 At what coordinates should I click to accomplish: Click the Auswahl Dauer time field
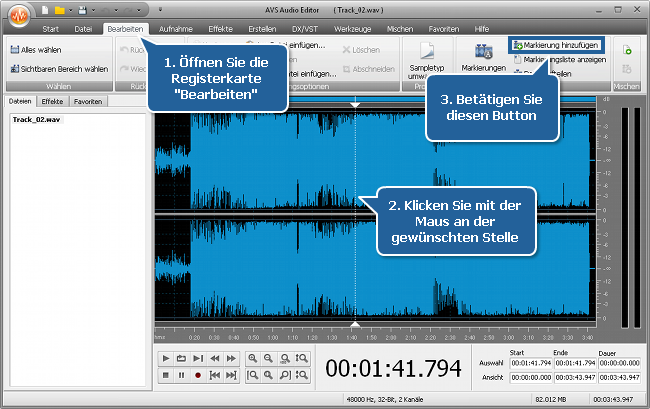[x=619, y=363]
